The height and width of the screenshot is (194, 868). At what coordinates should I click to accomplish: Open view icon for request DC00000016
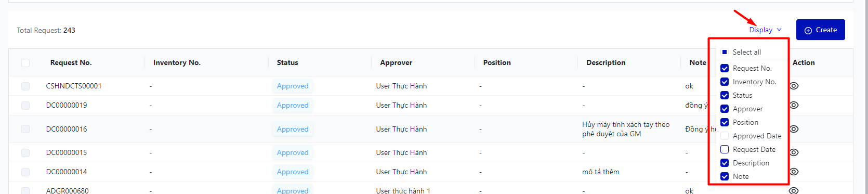point(794,129)
